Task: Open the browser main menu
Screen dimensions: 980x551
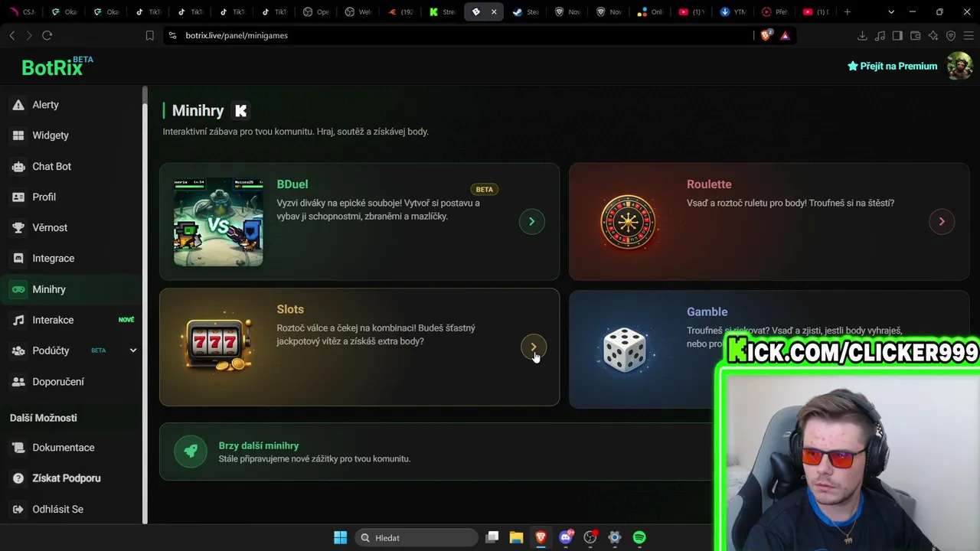Action: (x=969, y=35)
